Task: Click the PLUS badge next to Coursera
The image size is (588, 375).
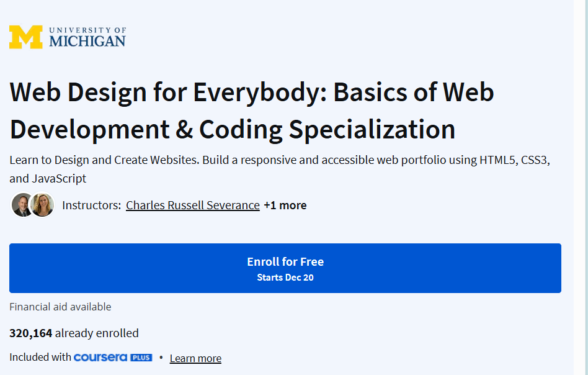Action: click(141, 358)
